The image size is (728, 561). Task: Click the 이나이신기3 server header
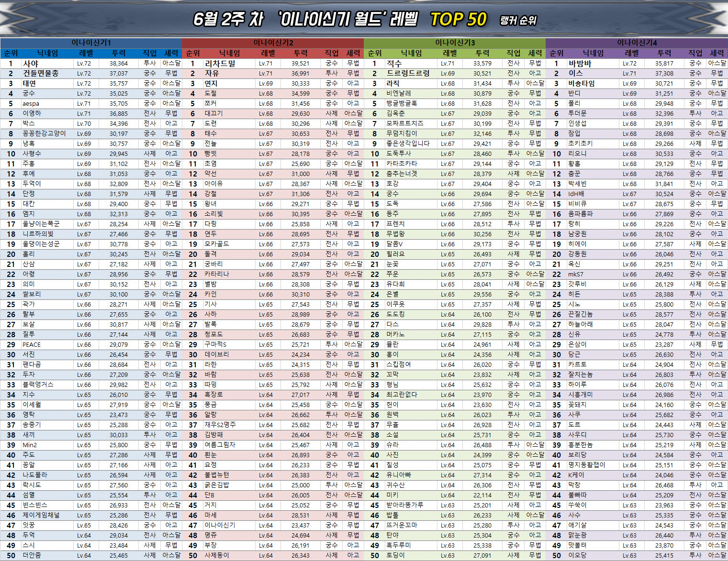(455, 43)
